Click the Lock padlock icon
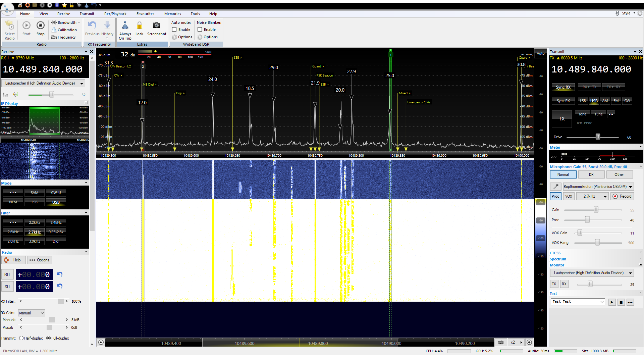Screen dimensions: 644x355 pyautogui.click(x=139, y=26)
